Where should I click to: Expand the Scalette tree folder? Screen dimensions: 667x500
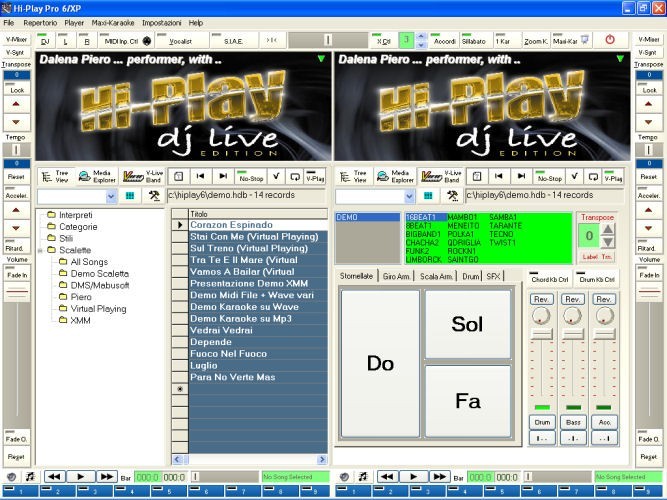click(x=40, y=250)
